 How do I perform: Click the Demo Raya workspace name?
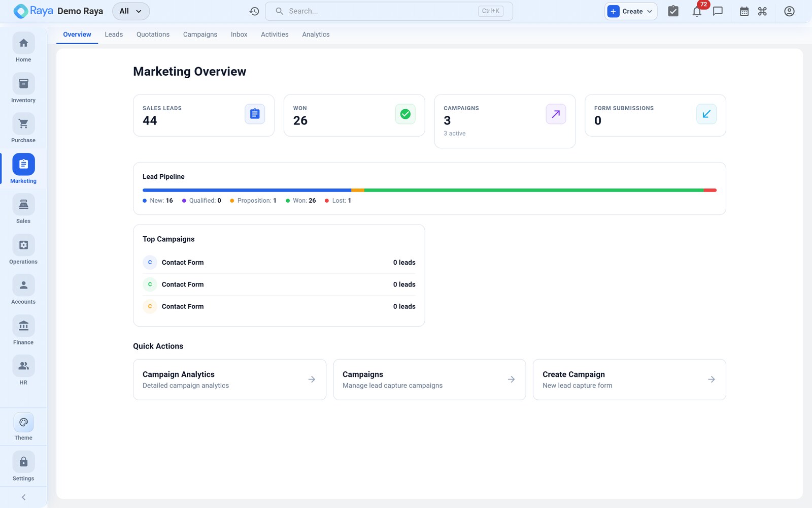point(80,11)
